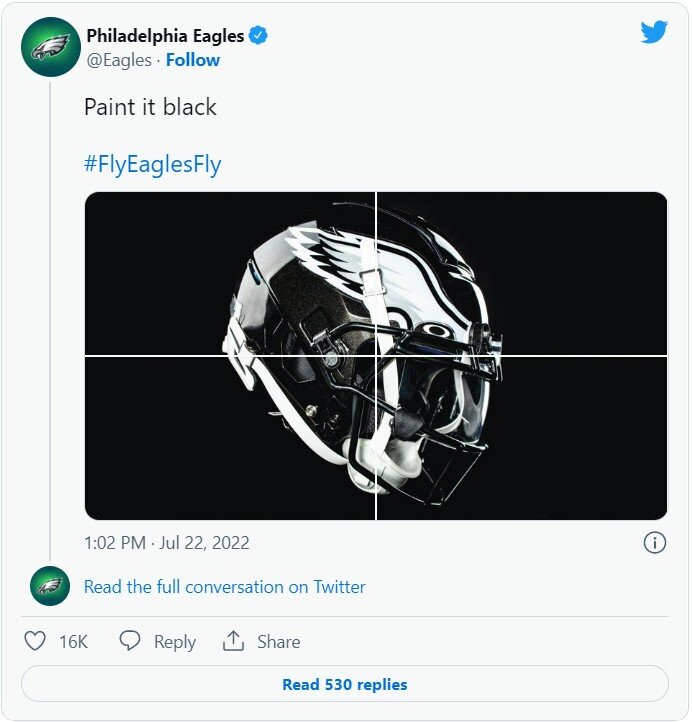Click the Twitter bird logo
The height and width of the screenshot is (722, 692).
tap(654, 32)
